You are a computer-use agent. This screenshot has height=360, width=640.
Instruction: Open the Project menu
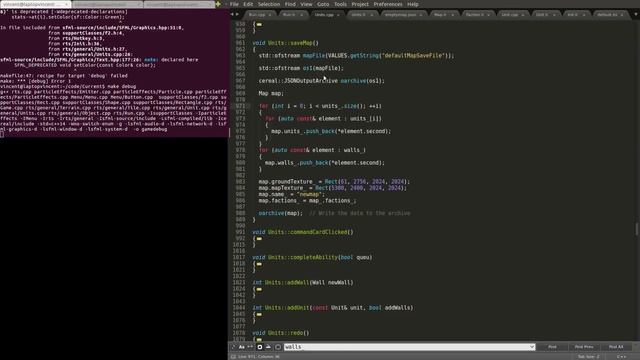click(360, 4)
